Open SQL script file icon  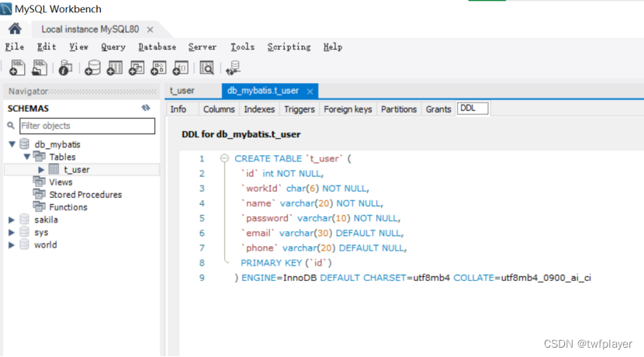(x=40, y=68)
